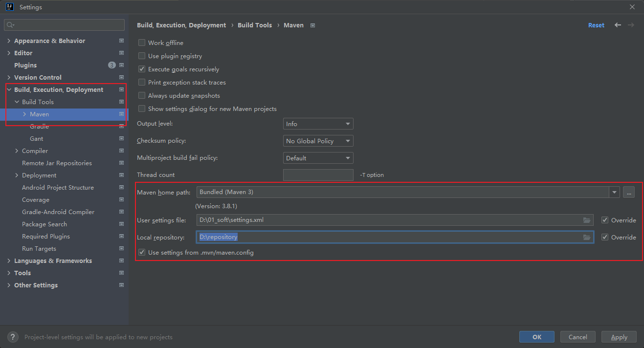
Task: Click project-level icon beside Deployment row
Action: 121,175
